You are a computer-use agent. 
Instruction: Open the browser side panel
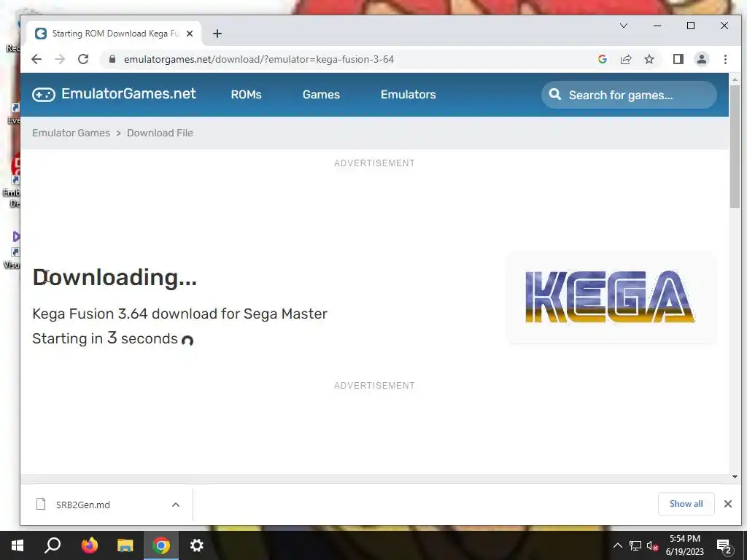click(x=678, y=59)
